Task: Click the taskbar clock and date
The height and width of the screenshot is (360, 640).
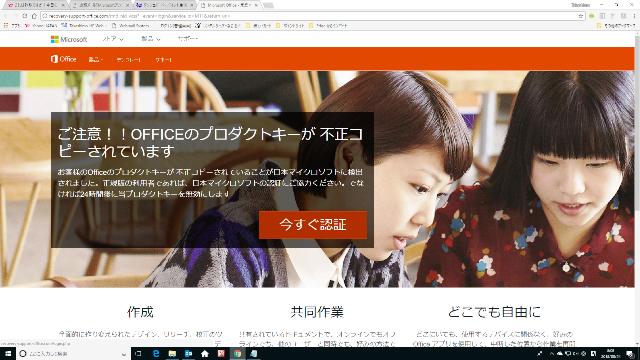Action: coord(611,353)
